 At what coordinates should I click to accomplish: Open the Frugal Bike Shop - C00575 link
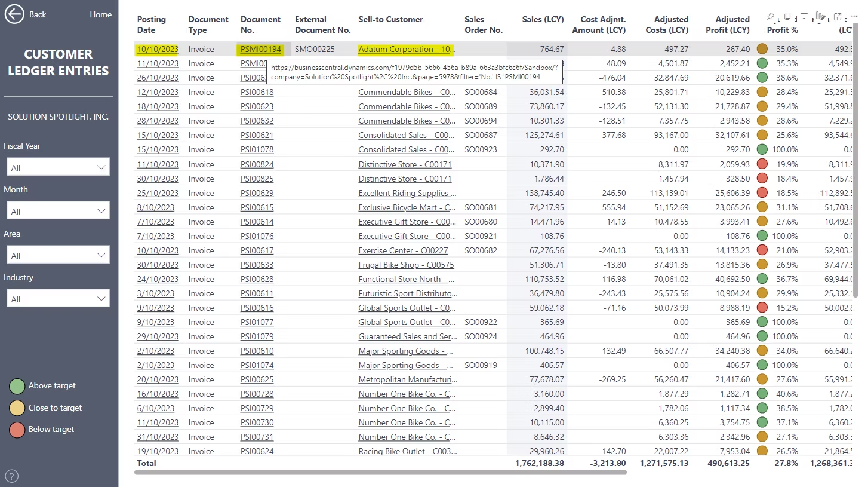[x=406, y=265]
